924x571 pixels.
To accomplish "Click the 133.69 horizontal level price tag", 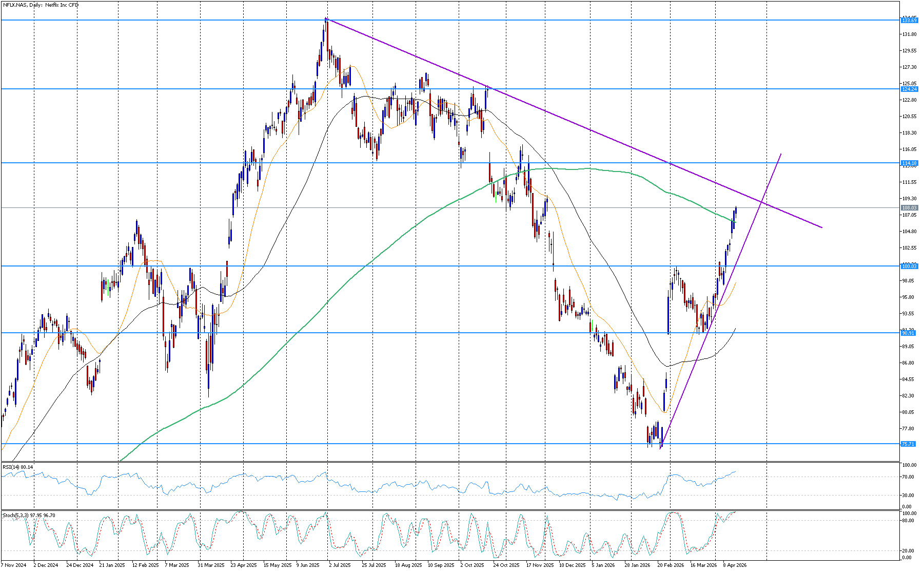I will pyautogui.click(x=909, y=20).
